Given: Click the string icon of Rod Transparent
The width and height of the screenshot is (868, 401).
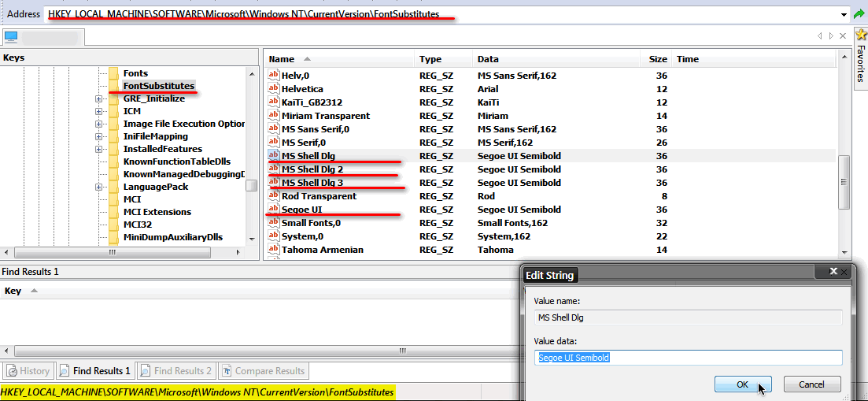Looking at the screenshot, I should 274,196.
